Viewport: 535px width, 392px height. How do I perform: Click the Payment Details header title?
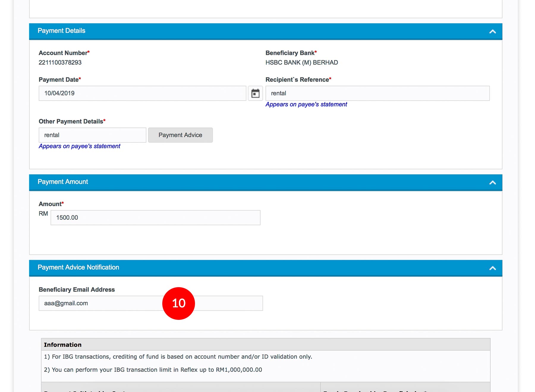tap(62, 31)
